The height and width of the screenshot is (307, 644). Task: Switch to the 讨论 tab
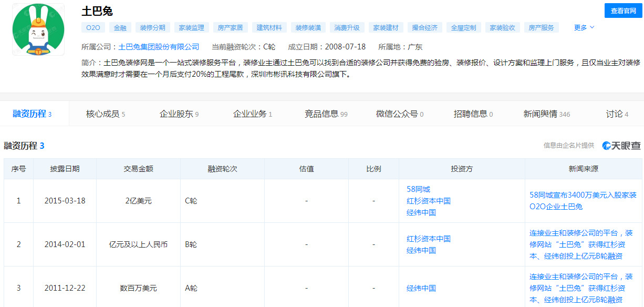click(617, 114)
